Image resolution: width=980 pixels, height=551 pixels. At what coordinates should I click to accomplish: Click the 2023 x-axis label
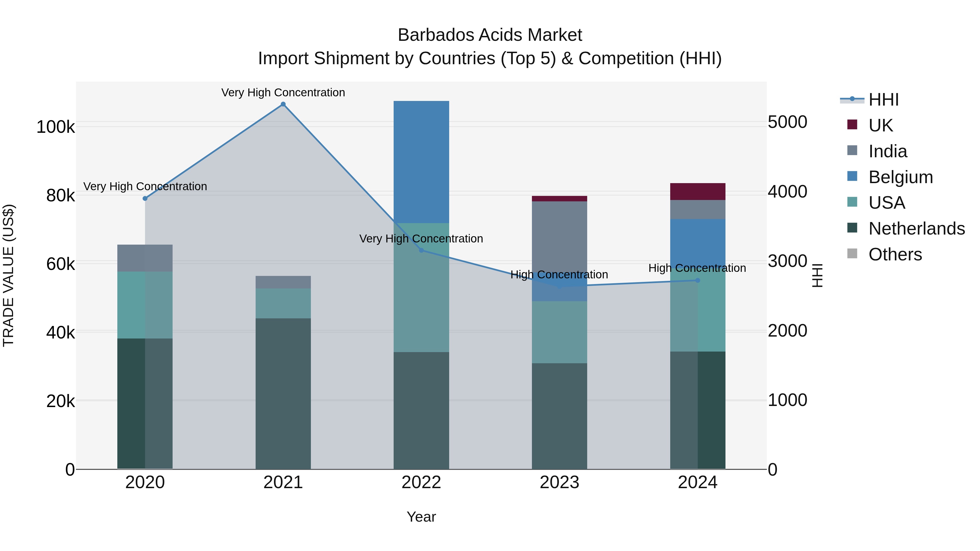coord(559,482)
